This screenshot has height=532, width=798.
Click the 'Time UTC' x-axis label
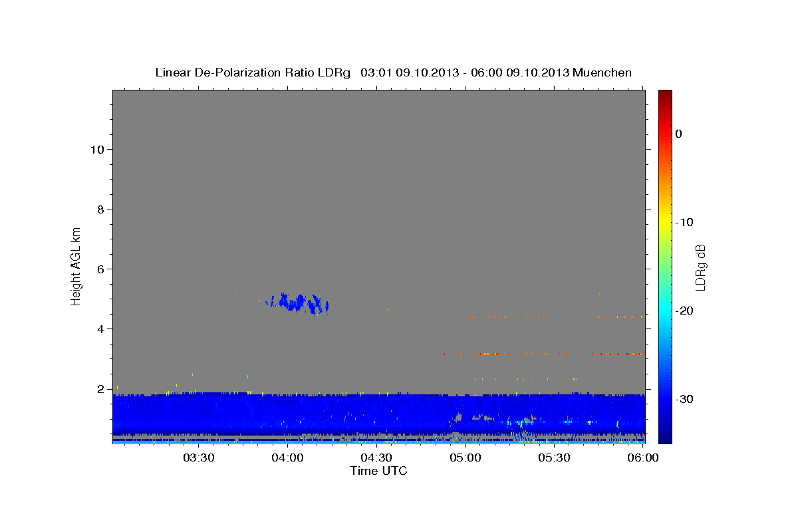[378, 471]
